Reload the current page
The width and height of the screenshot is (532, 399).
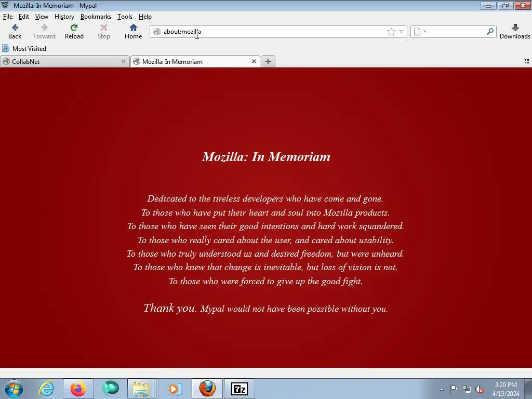74,32
